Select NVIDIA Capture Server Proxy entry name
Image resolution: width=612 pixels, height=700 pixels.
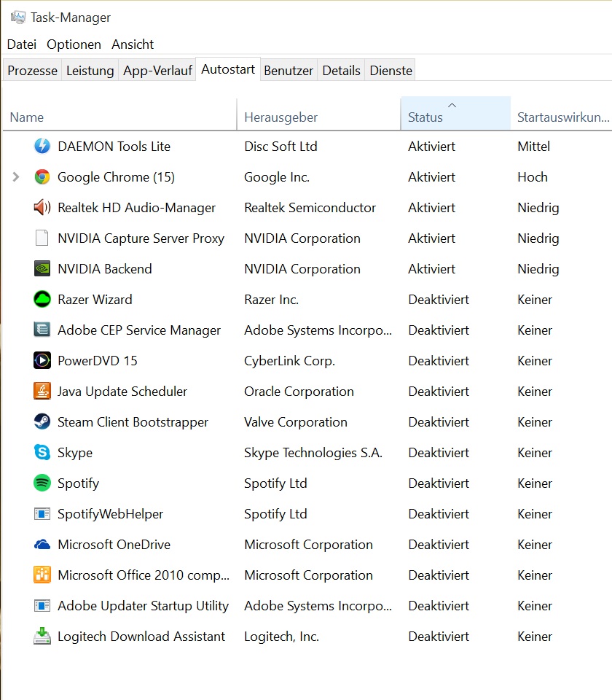[x=141, y=238]
